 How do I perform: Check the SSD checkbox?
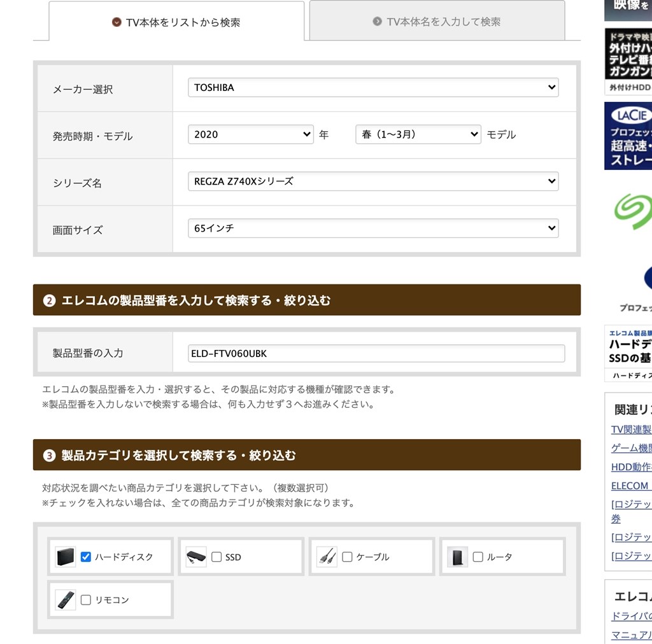[x=216, y=557]
